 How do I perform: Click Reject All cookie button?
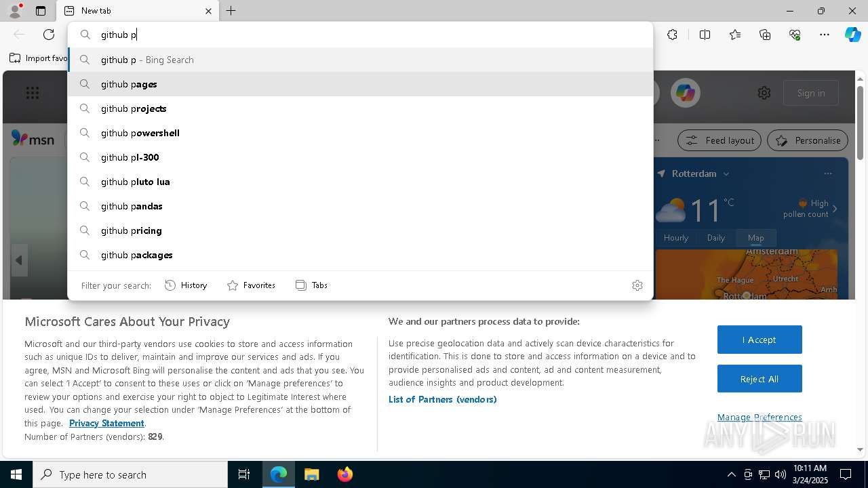pos(759,379)
